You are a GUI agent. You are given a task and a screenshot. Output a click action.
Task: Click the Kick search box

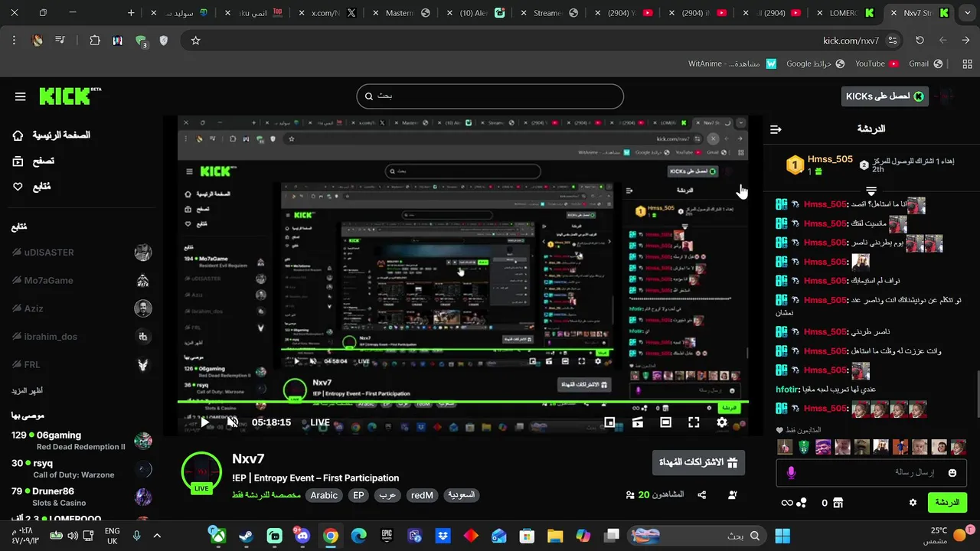click(x=490, y=96)
